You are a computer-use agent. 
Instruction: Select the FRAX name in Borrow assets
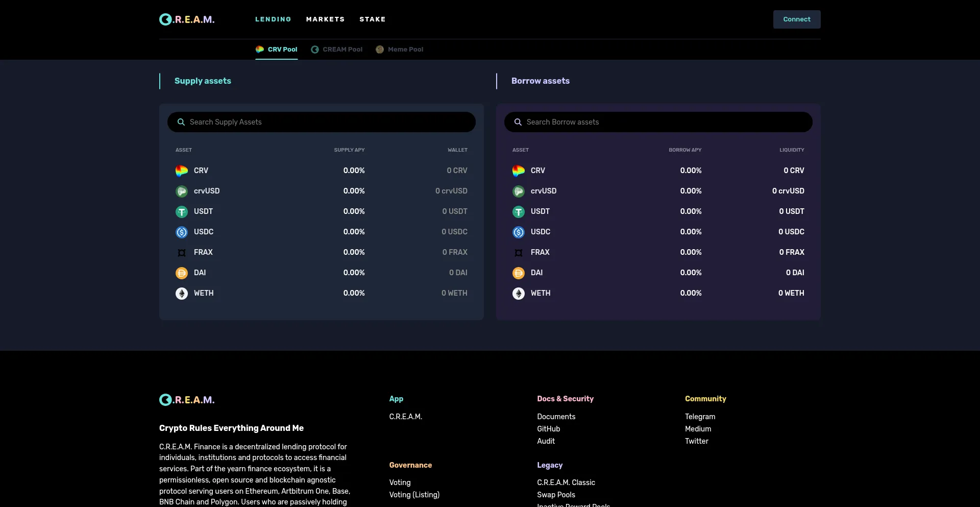(540, 252)
